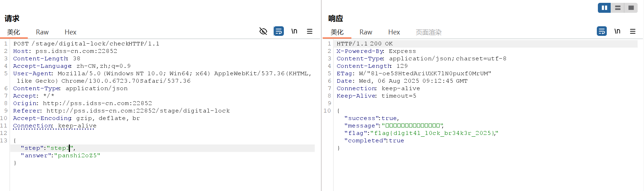Image resolution: width=644 pixels, height=191 pixels.
Task: Open the response Raw tab
Action: (x=365, y=32)
